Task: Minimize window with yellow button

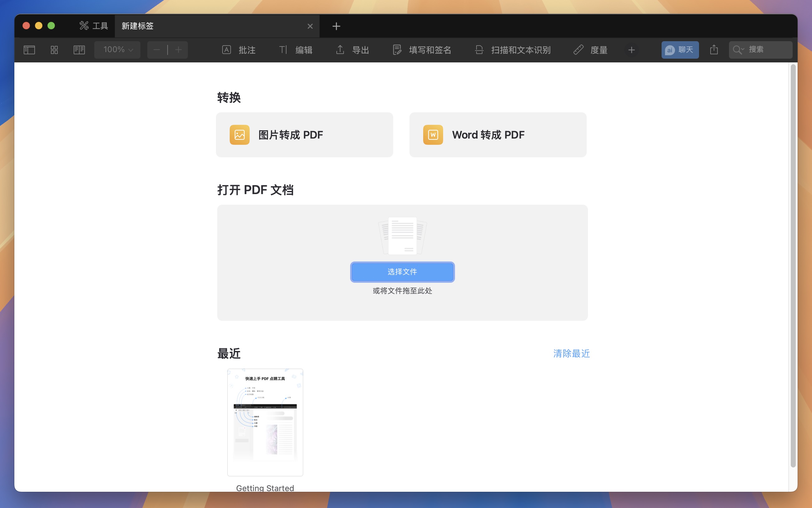Action: coord(39,26)
